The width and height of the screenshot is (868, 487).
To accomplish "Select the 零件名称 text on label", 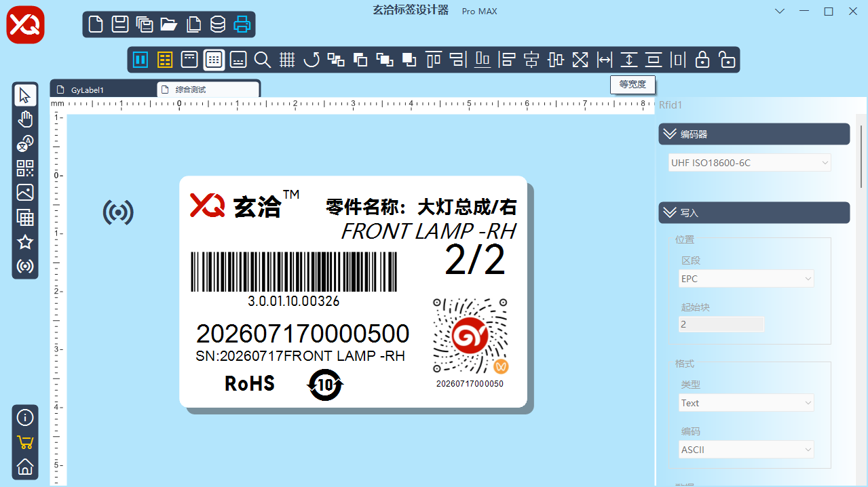I will pos(421,206).
